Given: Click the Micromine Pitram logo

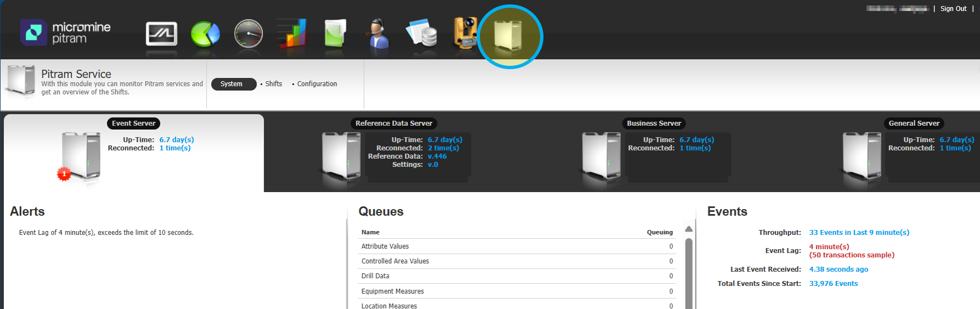Looking at the screenshot, I should point(65,32).
